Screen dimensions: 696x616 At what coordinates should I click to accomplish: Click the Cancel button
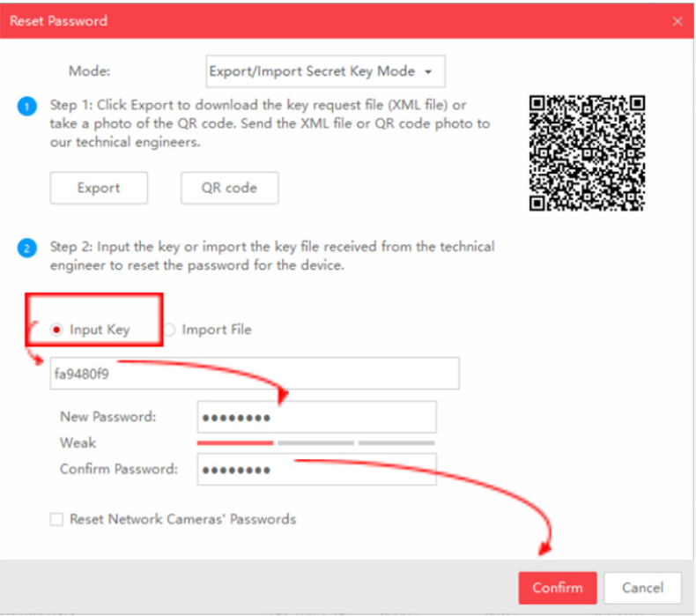[x=642, y=588]
